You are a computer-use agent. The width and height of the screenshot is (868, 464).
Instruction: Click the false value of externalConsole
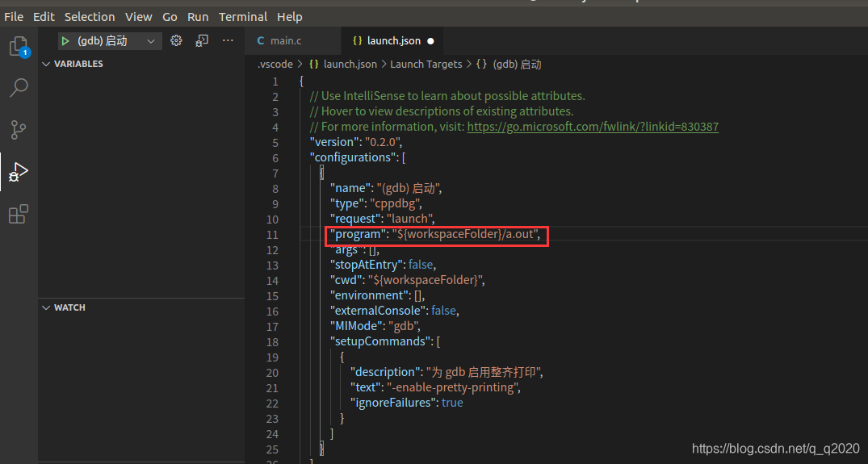click(x=443, y=311)
